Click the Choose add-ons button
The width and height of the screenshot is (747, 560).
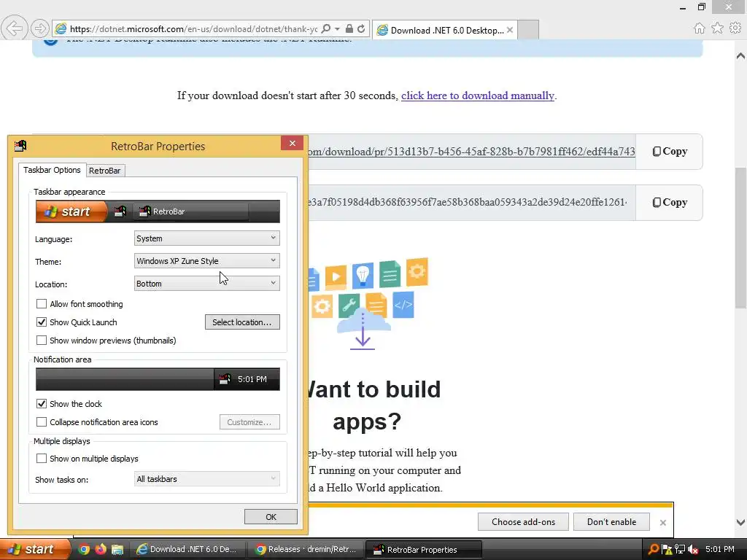[x=523, y=522]
